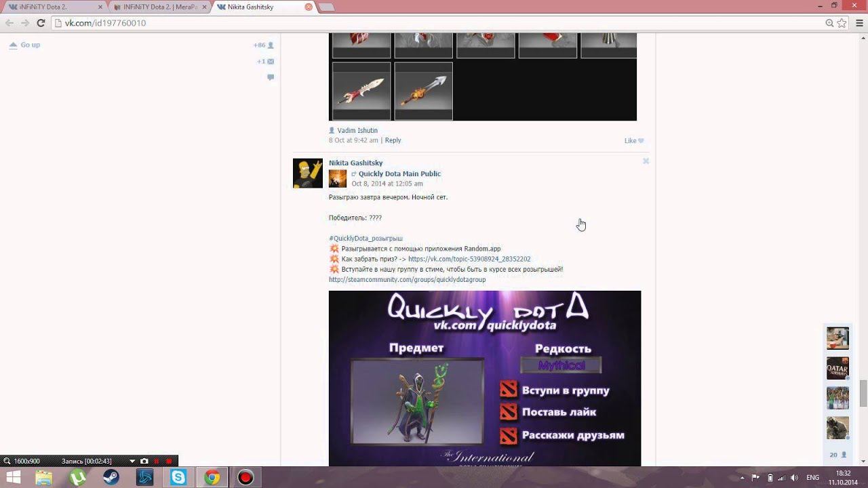Click the zoom magnifier icon in address bar
The height and width of the screenshot is (488, 868).
click(829, 23)
